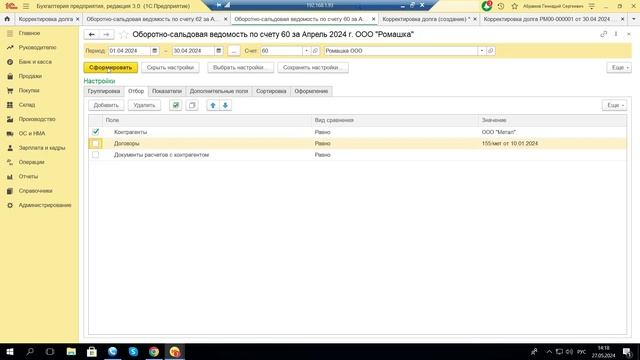Screen dimensions: 640x360
Task: Open calendar for start date
Action: point(155,51)
